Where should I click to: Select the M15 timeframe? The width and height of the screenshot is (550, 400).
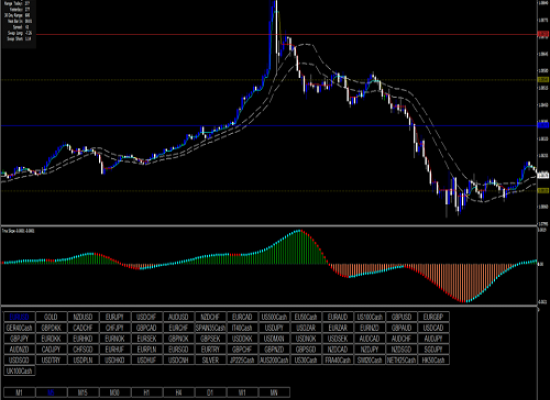pos(83,392)
